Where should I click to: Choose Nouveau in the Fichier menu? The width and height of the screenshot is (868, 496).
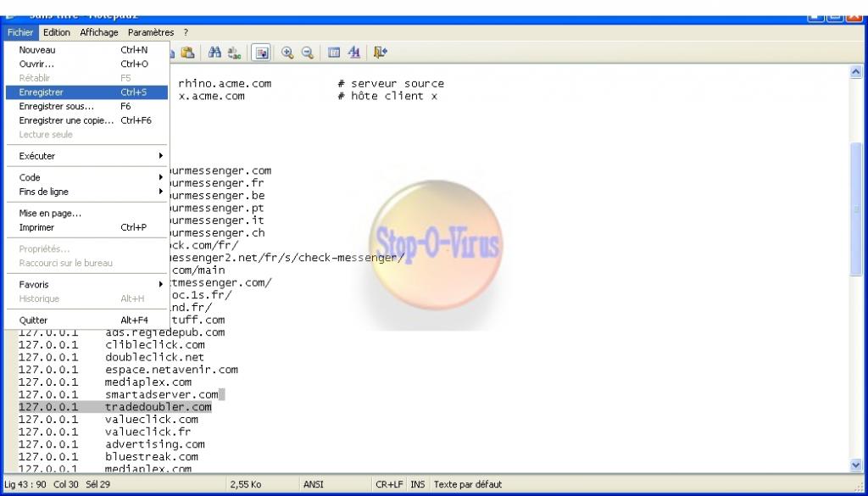[86, 50]
